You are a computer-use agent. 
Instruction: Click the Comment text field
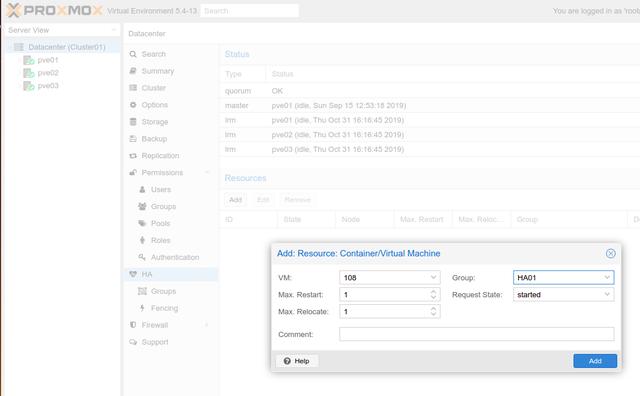coord(477,334)
